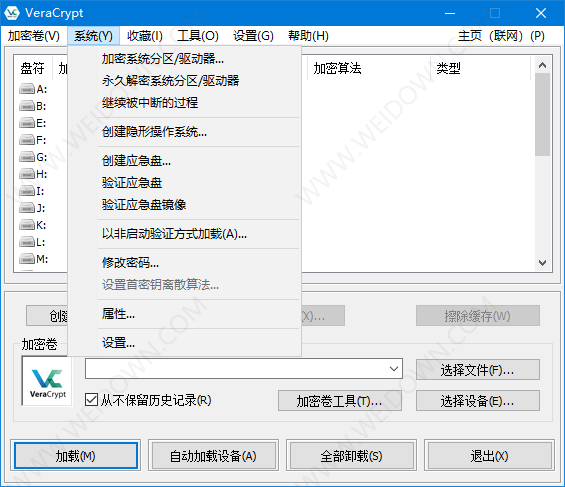This screenshot has width=565, height=487.
Task: Select 验证应急盘 menu entry
Action: [x=184, y=183]
